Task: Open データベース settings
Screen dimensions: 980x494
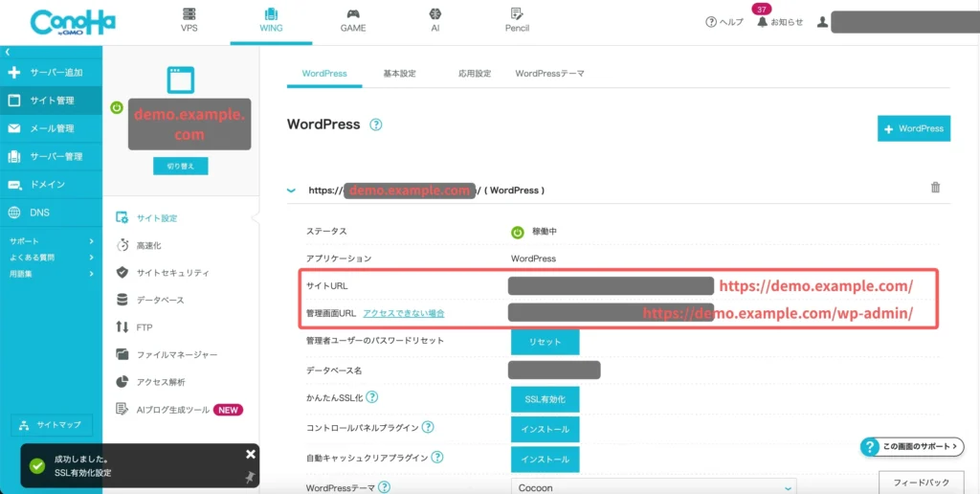Action: click(150, 301)
